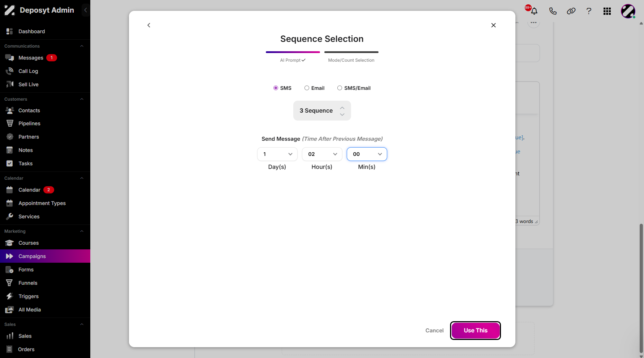Click the Cancel button

click(435, 331)
